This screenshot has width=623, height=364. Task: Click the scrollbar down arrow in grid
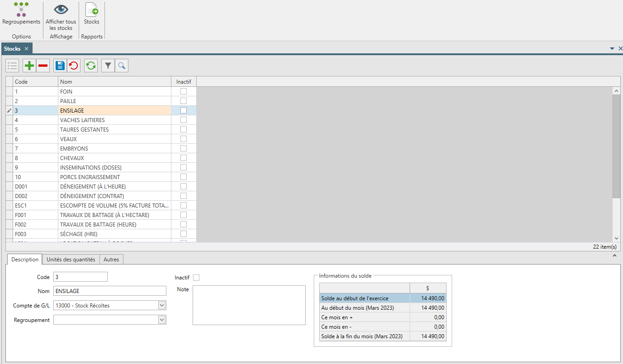[x=616, y=238]
